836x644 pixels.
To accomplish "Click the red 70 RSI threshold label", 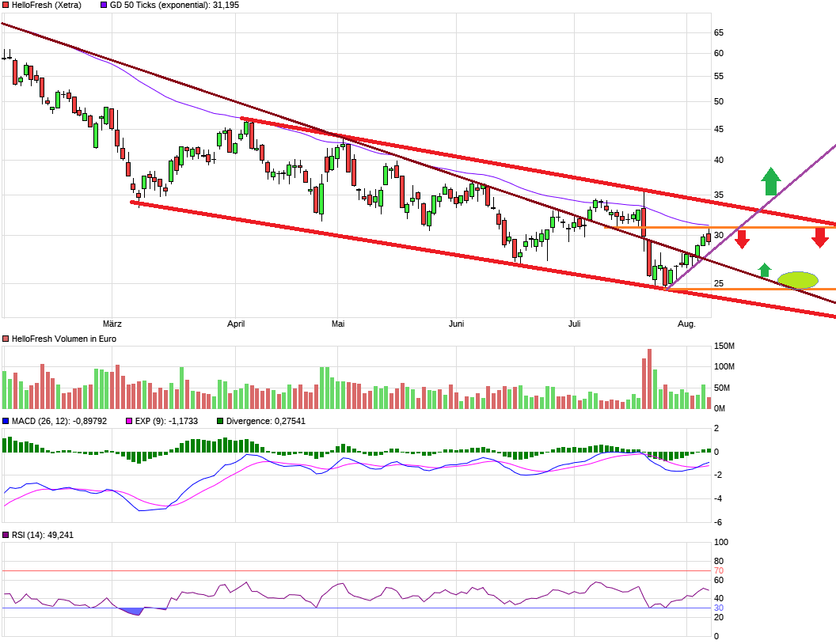I will pyautogui.click(x=719, y=571).
